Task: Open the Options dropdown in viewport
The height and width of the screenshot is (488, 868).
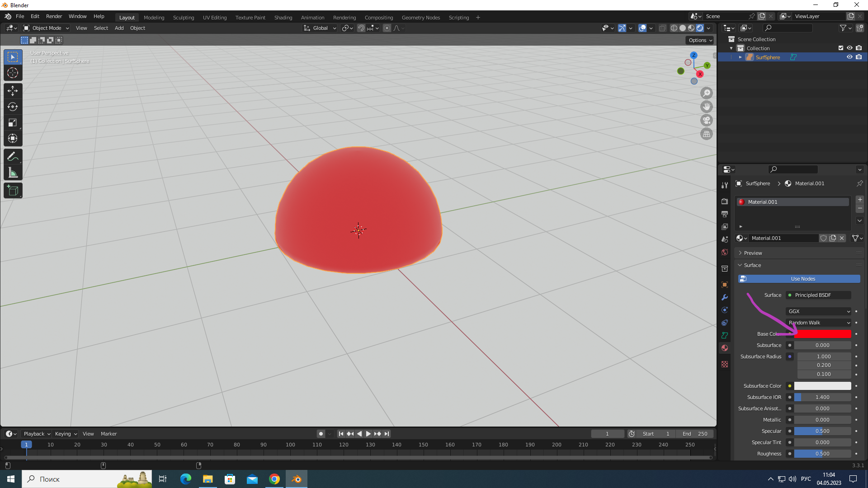Action: click(700, 40)
